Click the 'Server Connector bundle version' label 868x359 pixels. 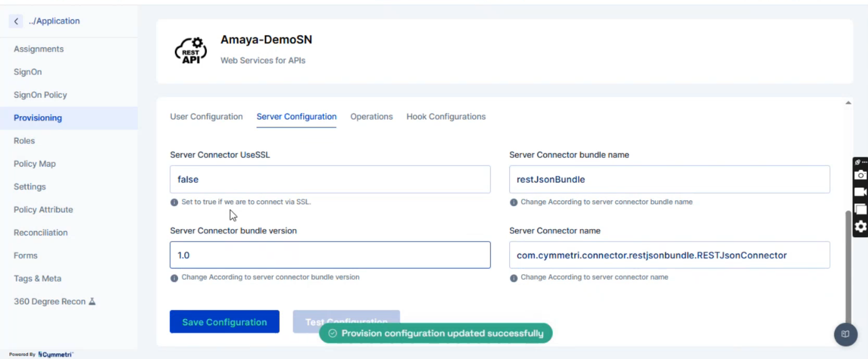tap(233, 230)
